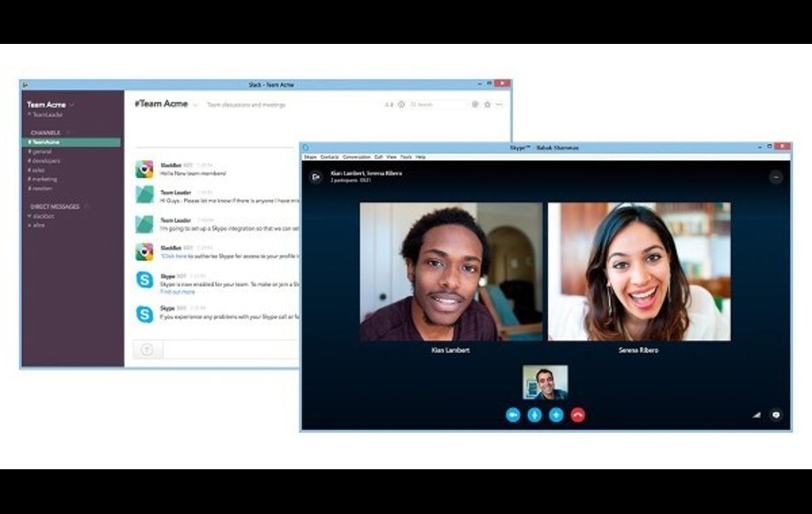Click the blue plus button in Skype
This screenshot has height=514, width=812.
pos(556,415)
